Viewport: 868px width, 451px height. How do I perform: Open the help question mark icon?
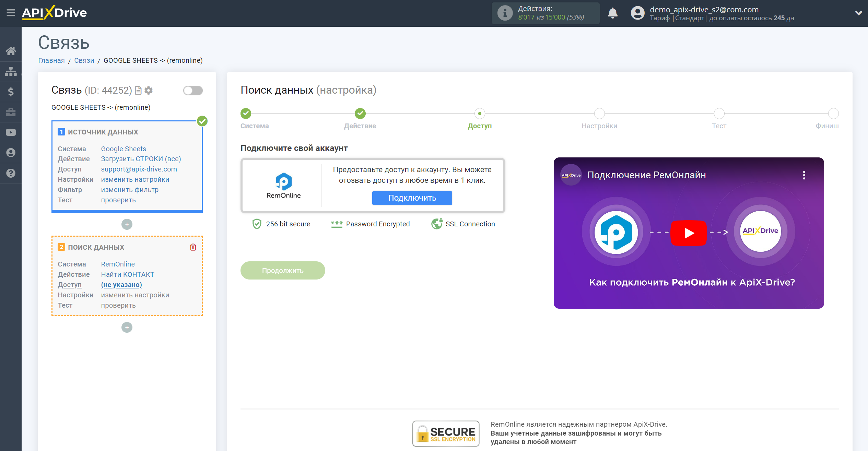[x=11, y=173]
